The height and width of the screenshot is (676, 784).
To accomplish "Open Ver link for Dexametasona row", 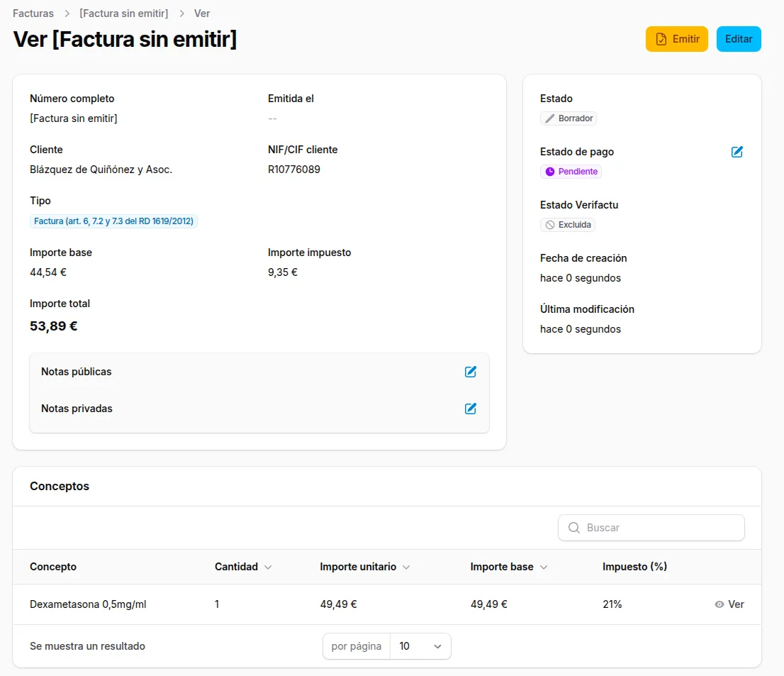I will pos(729,604).
